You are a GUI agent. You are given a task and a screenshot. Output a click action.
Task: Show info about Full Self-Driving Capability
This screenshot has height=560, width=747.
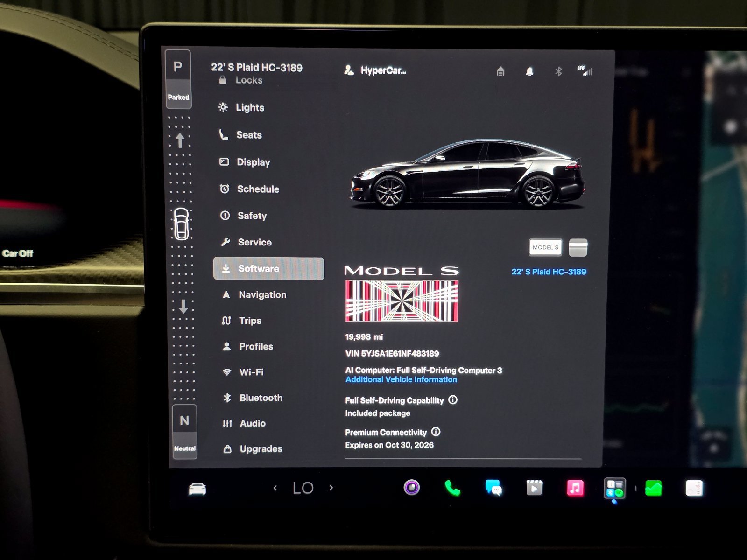click(x=453, y=400)
